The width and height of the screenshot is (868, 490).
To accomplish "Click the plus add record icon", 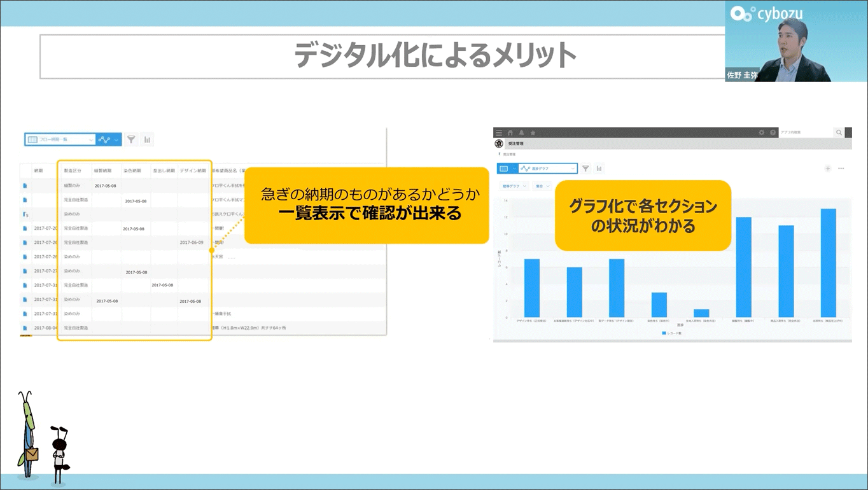I will click(x=828, y=169).
